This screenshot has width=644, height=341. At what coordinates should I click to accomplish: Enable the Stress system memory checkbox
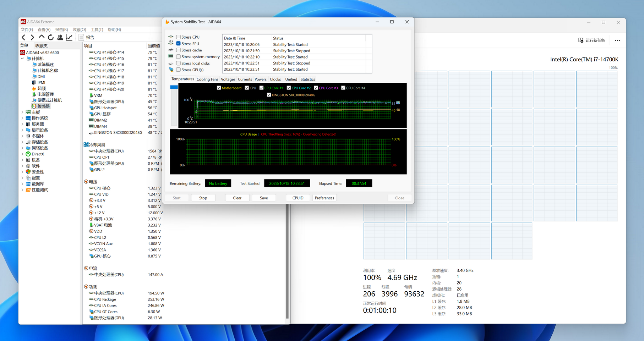tap(179, 57)
